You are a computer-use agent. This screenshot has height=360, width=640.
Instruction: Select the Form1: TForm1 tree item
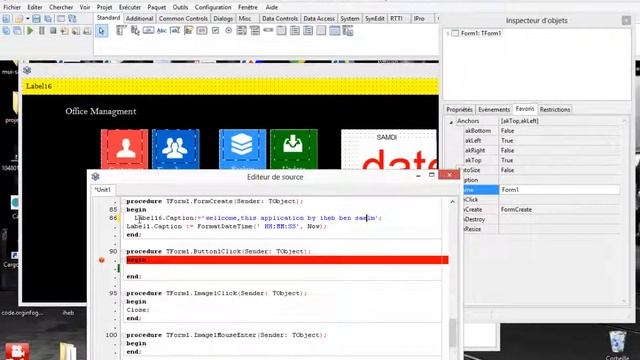click(481, 33)
